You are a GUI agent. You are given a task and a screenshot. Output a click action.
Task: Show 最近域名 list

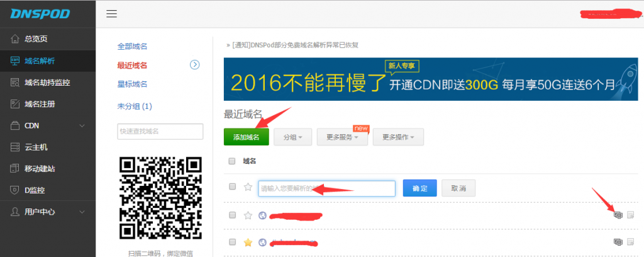tap(132, 66)
